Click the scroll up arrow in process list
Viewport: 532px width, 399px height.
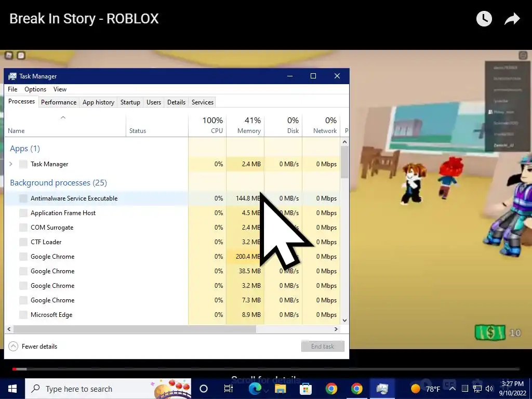click(x=345, y=142)
